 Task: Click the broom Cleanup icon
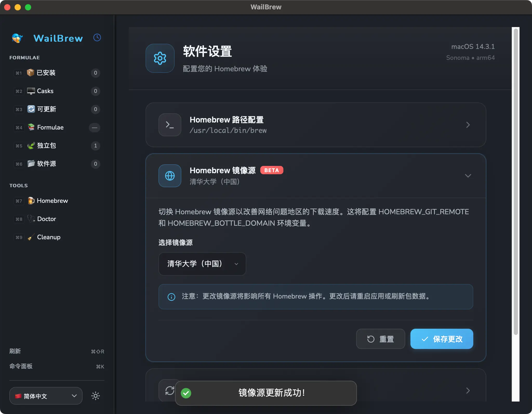tap(31, 237)
